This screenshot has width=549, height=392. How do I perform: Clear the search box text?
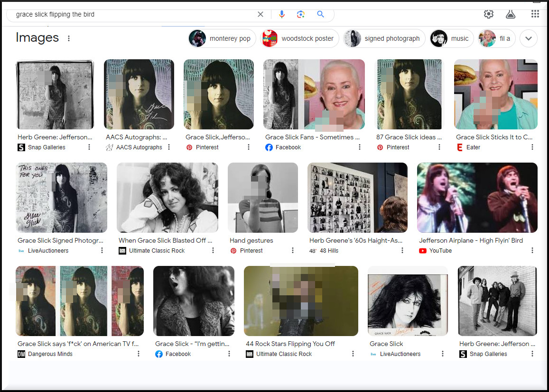point(260,14)
